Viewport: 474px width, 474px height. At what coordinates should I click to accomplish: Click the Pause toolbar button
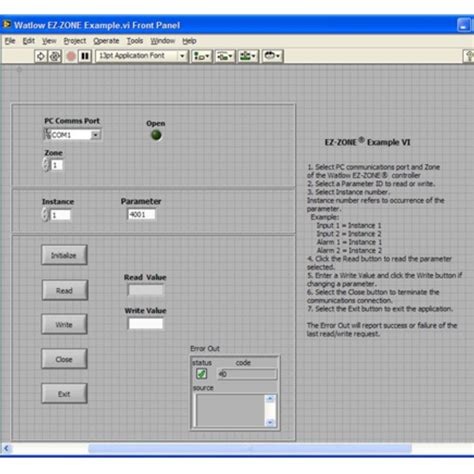tap(85, 56)
